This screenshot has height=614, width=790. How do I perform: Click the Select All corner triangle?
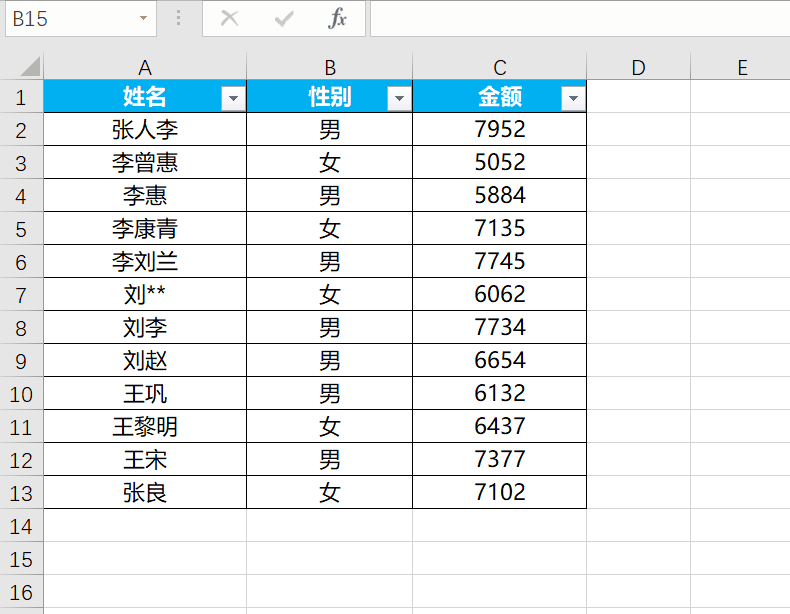click(30, 66)
